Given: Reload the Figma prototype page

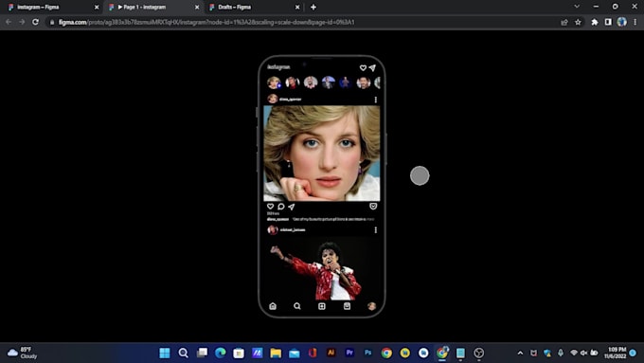Looking at the screenshot, I should [x=35, y=22].
